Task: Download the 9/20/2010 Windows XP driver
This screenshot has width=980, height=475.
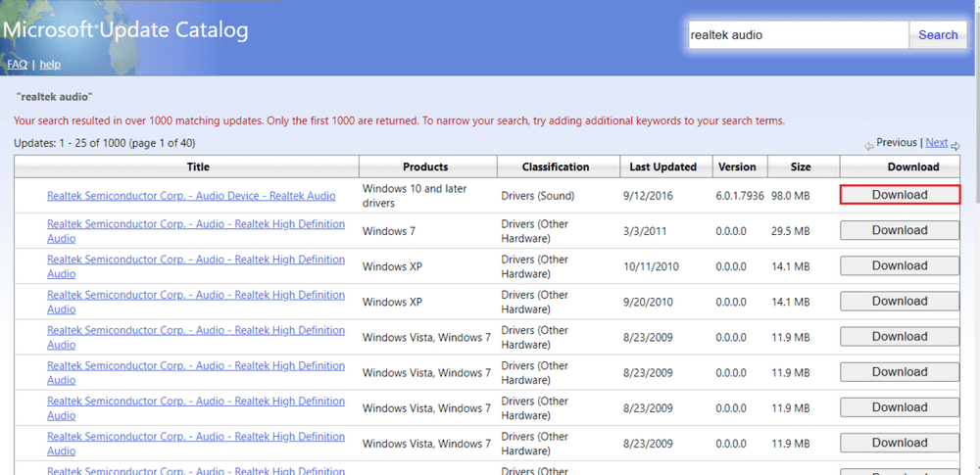Action: click(899, 301)
